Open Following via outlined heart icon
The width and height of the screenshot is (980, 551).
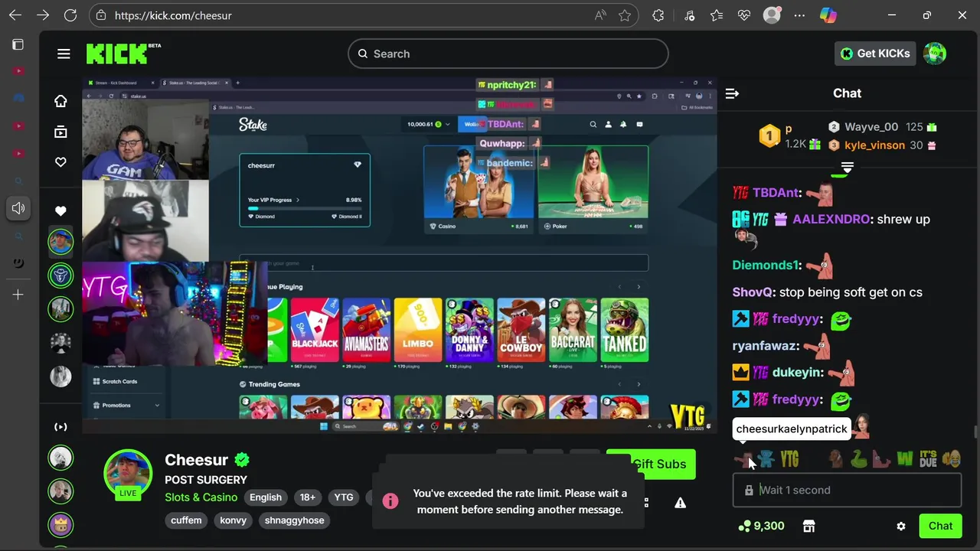[x=60, y=162]
